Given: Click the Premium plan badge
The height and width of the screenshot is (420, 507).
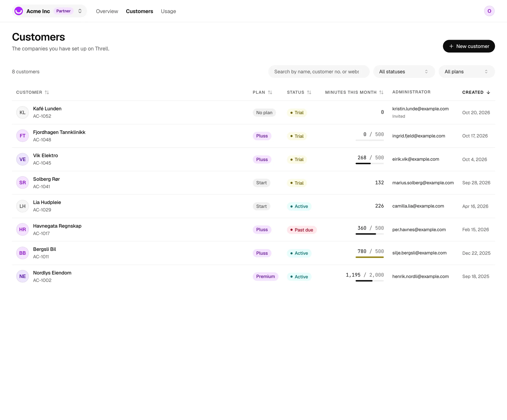Looking at the screenshot, I should [266, 276].
